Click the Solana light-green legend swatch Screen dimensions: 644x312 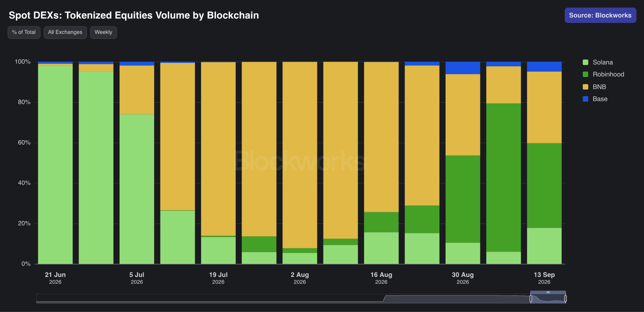(586, 62)
